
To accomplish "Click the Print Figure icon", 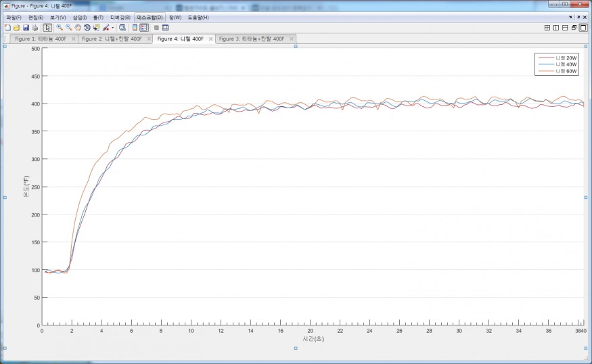I will click(x=35, y=28).
